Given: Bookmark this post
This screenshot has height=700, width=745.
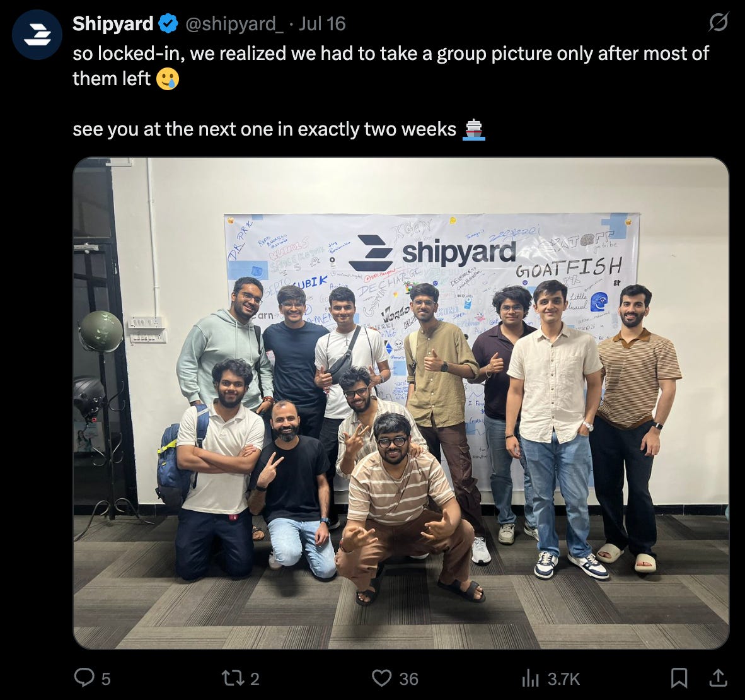Looking at the screenshot, I should point(679,678).
